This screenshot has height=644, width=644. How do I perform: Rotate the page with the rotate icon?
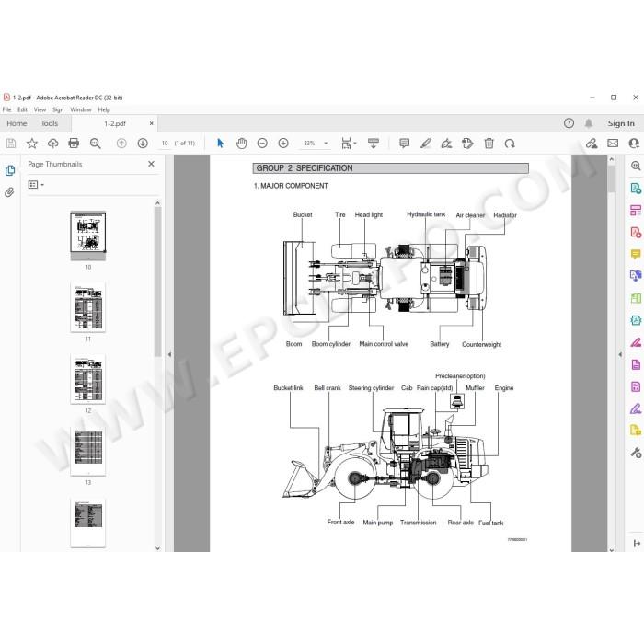tap(510, 144)
